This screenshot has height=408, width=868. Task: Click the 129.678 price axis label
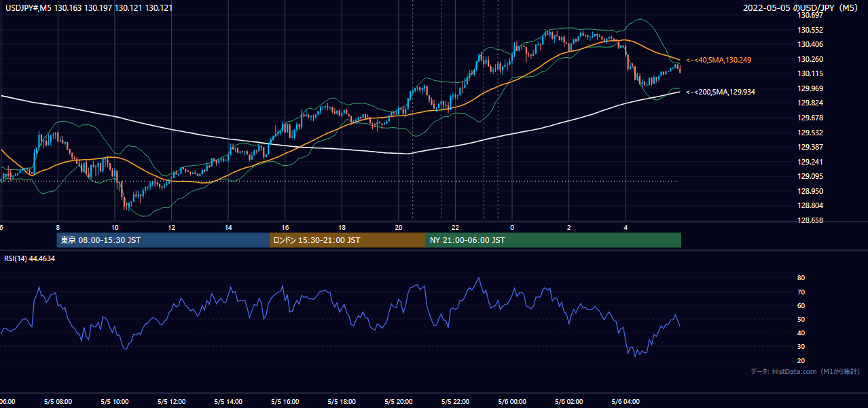click(810, 118)
